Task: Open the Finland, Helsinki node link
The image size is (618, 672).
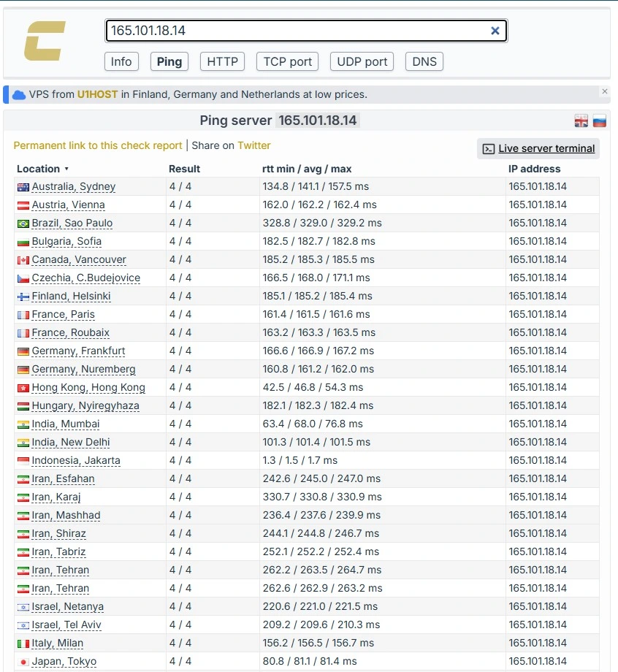Action: 71,296
